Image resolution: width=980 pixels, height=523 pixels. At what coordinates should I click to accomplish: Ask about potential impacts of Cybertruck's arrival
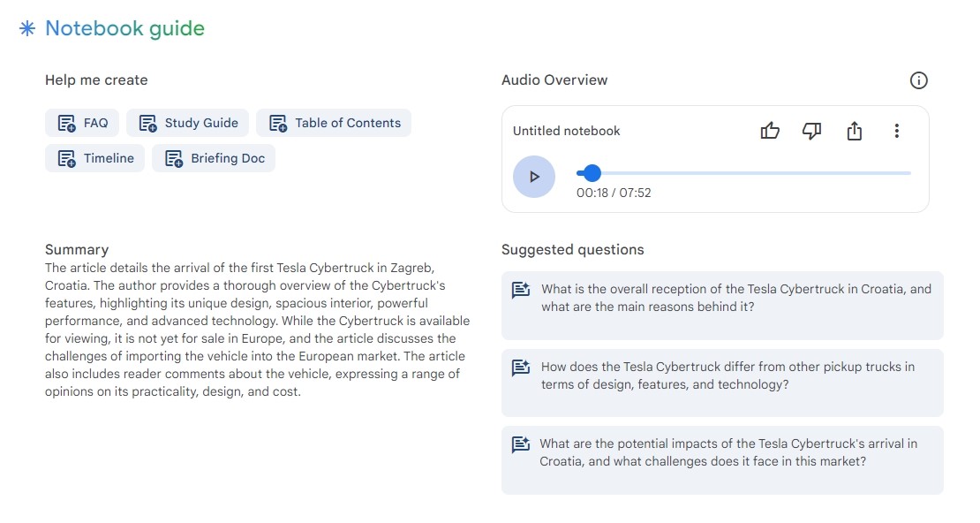click(x=722, y=460)
